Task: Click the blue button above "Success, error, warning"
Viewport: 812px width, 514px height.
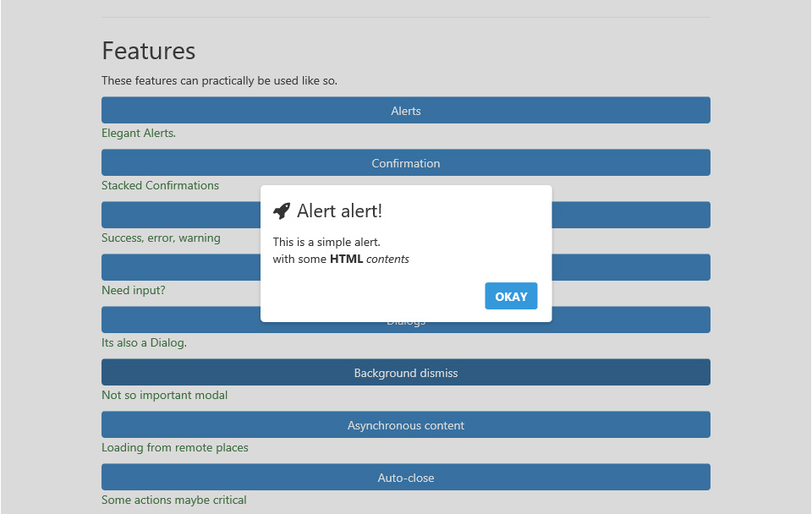Action: [630, 215]
